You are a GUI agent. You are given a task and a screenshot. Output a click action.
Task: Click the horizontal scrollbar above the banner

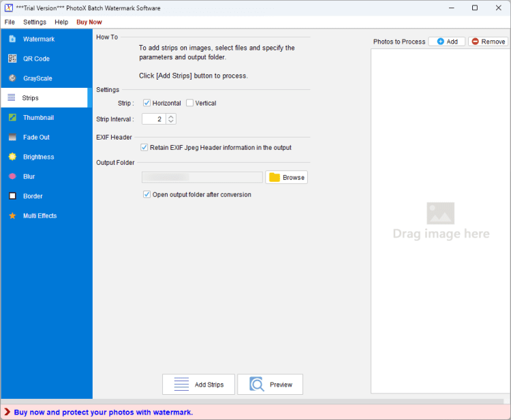pyautogui.click(x=253, y=402)
